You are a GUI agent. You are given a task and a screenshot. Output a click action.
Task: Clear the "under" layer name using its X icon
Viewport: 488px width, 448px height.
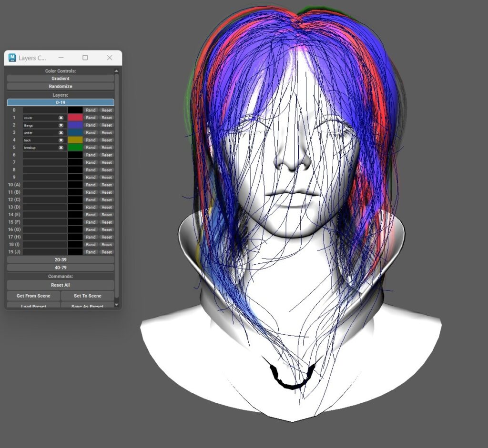pyautogui.click(x=61, y=132)
